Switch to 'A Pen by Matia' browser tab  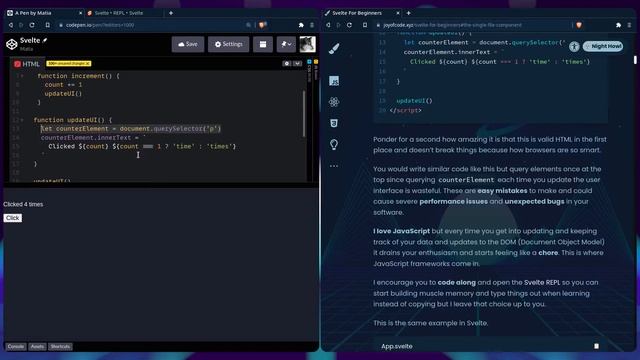pos(43,13)
